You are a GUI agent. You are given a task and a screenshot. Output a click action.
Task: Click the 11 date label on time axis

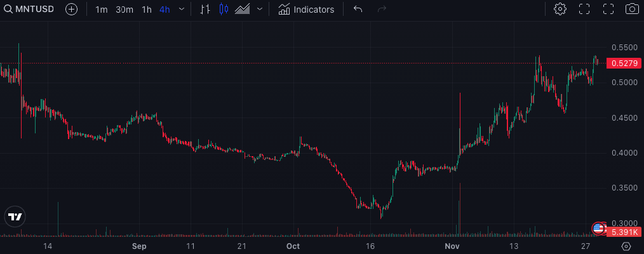click(x=190, y=246)
